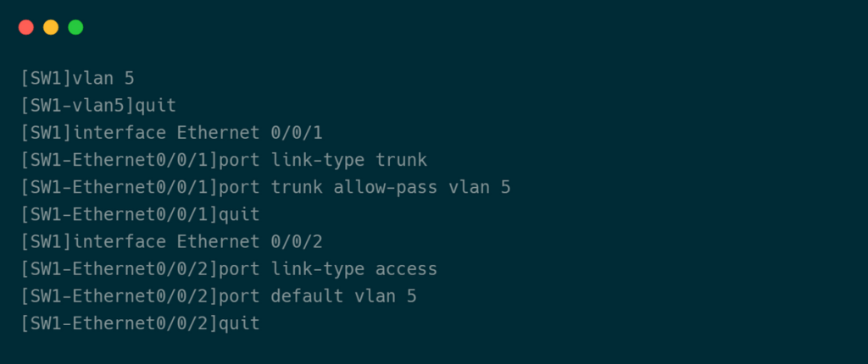The width and height of the screenshot is (868, 364).
Task: Click the green maximize window dot
Action: 75,27
